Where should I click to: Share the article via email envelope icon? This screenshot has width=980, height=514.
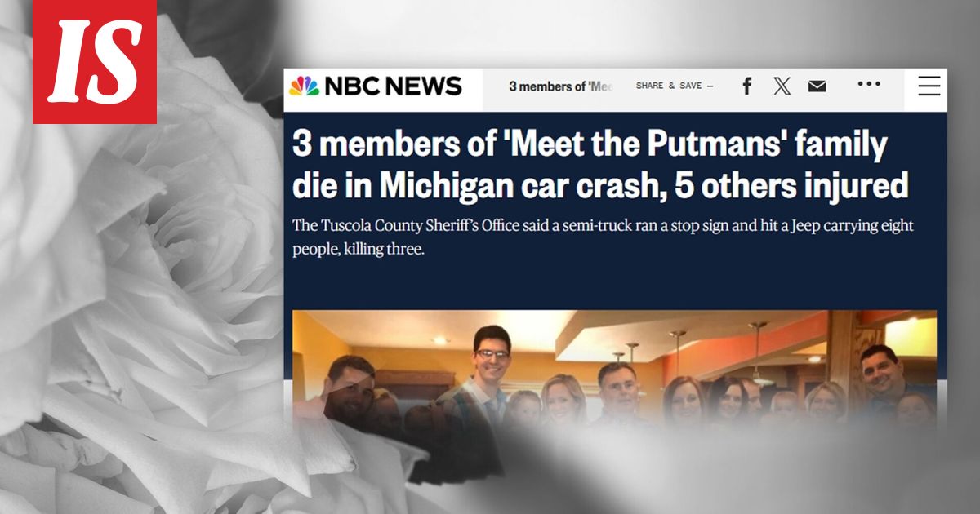coord(817,86)
